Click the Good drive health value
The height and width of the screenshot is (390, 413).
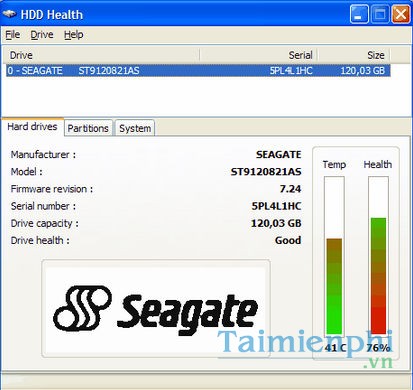[x=288, y=240]
